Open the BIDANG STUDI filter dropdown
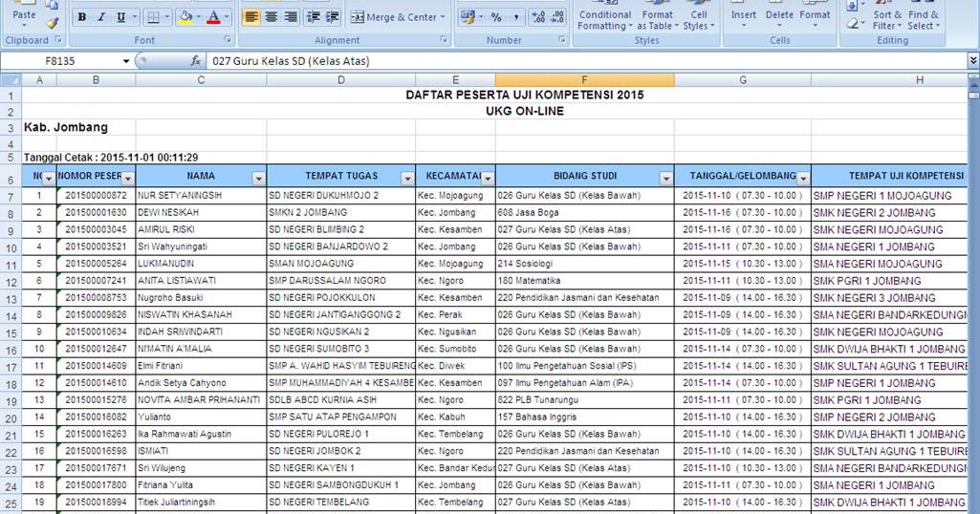This screenshot has height=514, width=980. pyautogui.click(x=666, y=179)
